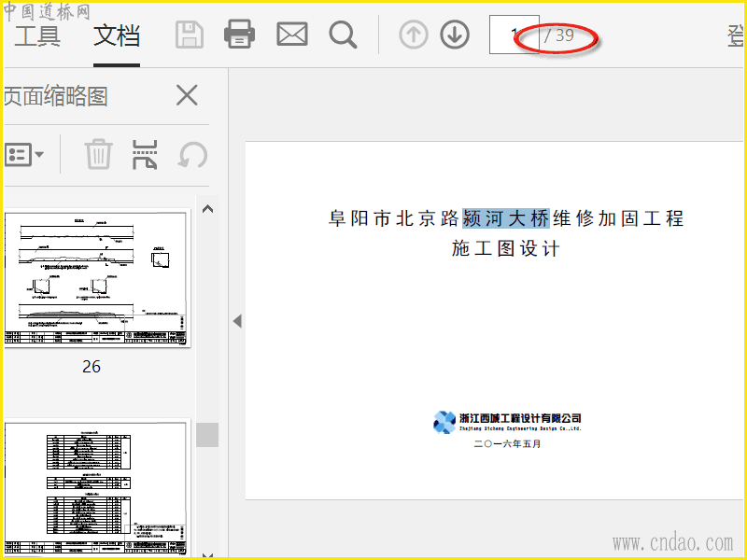
Task: Go to the next page arrow
Action: click(x=455, y=35)
